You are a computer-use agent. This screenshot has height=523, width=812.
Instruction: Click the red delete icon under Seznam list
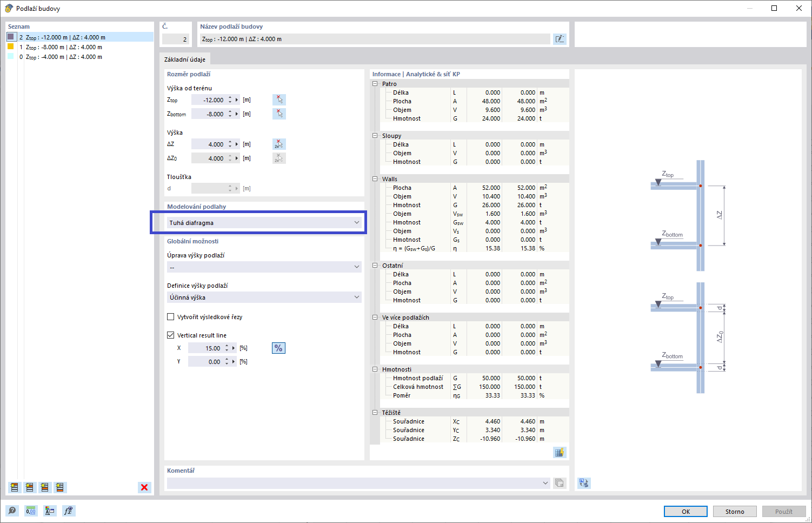point(144,487)
